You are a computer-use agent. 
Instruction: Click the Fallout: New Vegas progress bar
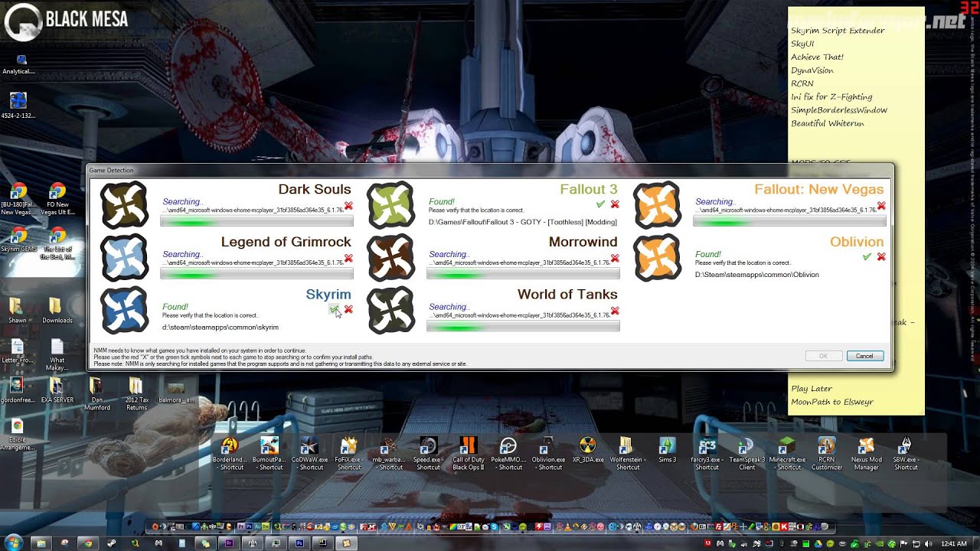coord(789,222)
